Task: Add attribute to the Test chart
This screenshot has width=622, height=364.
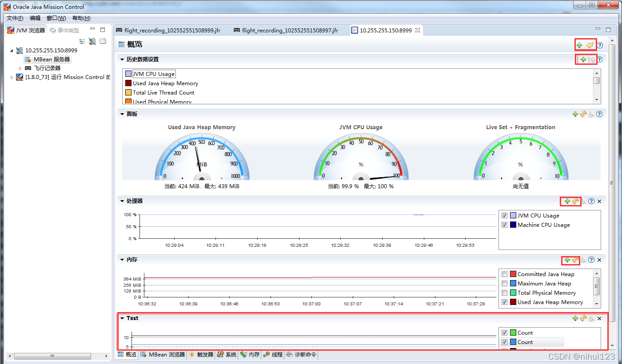Action: 575,318
